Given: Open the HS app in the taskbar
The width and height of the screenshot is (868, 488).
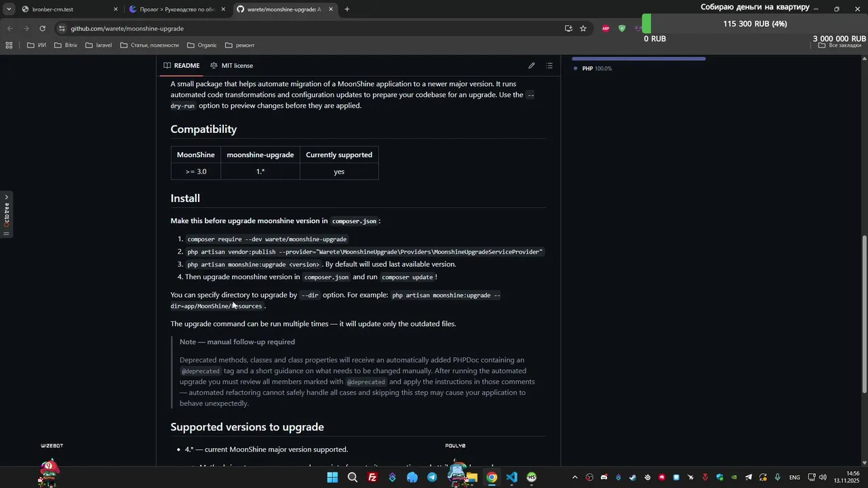Looking at the screenshot, I should tap(531, 477).
